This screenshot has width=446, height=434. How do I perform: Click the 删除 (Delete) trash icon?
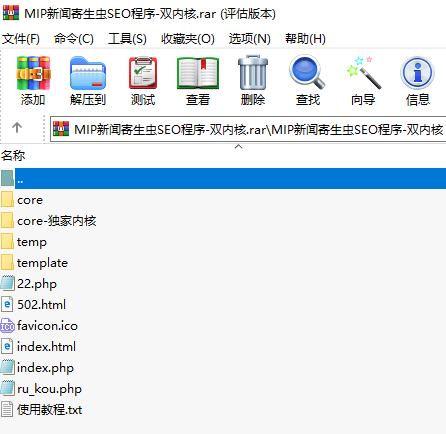pyautogui.click(x=253, y=81)
